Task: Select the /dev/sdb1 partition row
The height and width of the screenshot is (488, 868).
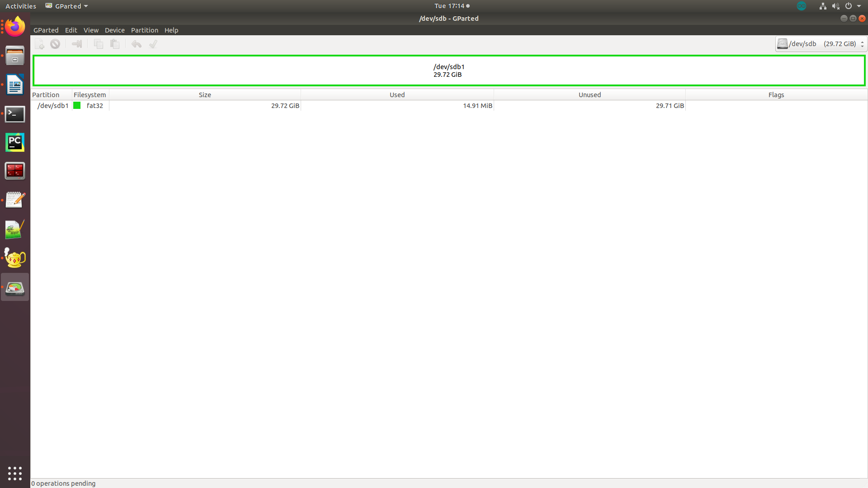Action: [x=53, y=105]
